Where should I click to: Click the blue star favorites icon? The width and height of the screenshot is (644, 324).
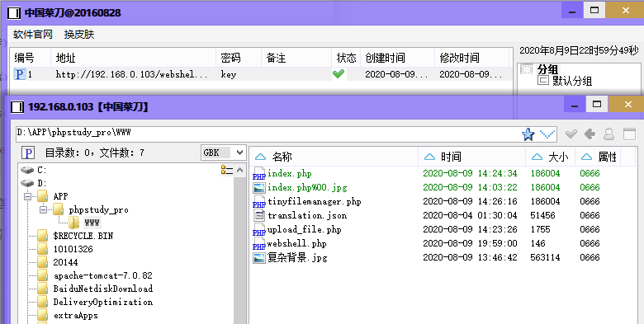pos(528,134)
